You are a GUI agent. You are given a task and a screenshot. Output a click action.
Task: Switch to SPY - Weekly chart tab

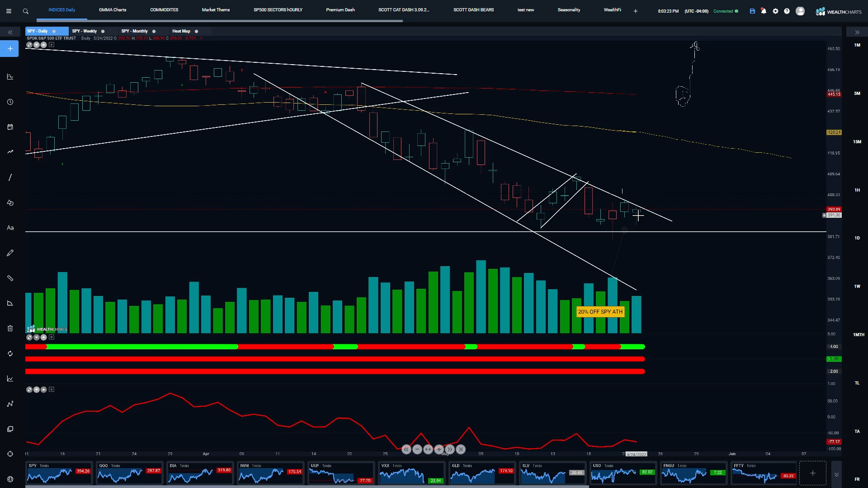tap(85, 31)
